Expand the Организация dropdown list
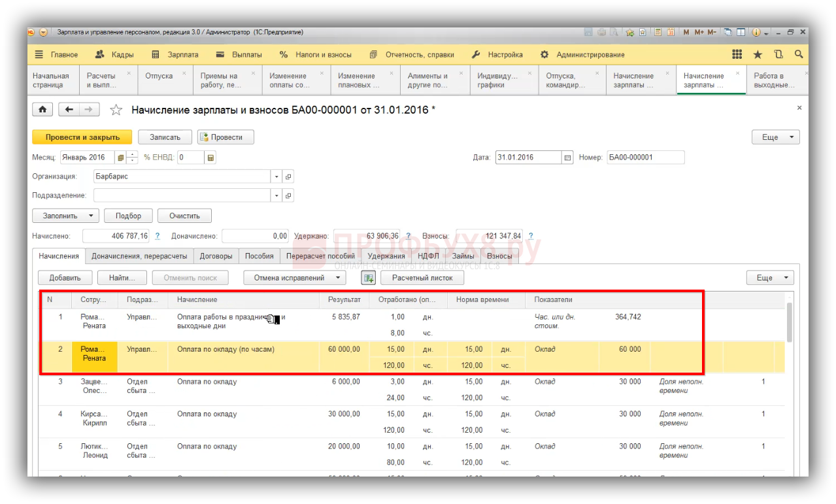 point(276,176)
